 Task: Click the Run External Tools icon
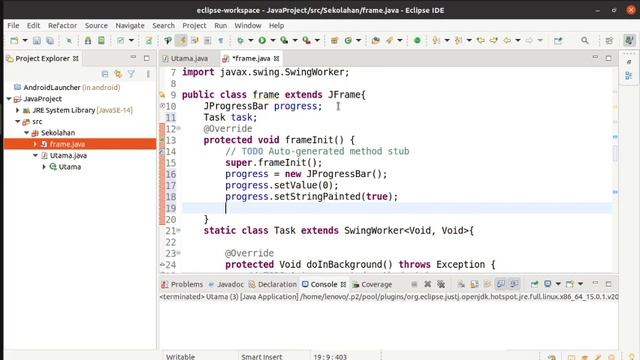307,40
